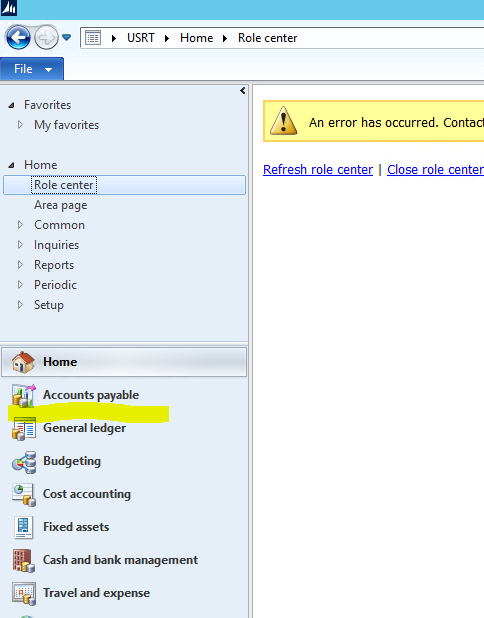This screenshot has width=484, height=618.
Task: Click the Cash and bank management icon
Action: pyautogui.click(x=23, y=561)
